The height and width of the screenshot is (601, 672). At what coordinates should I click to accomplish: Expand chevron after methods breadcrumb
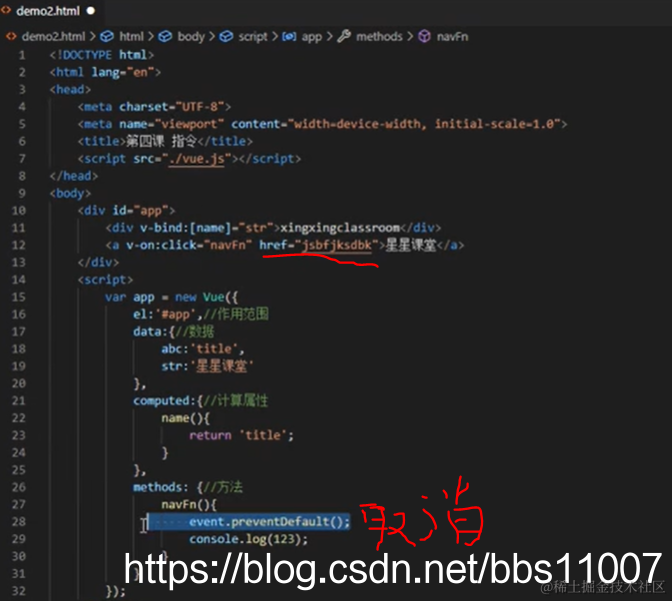point(410,36)
